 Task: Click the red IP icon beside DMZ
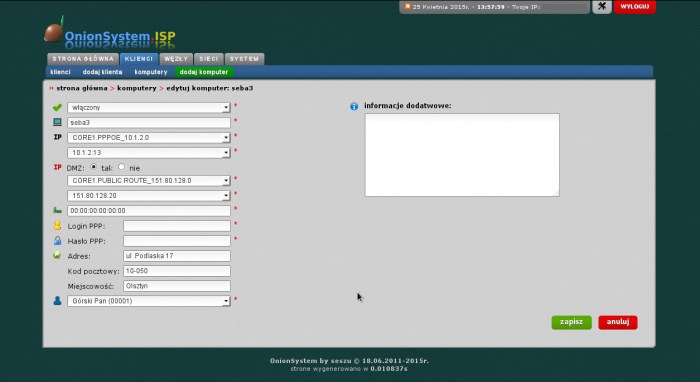click(x=57, y=167)
